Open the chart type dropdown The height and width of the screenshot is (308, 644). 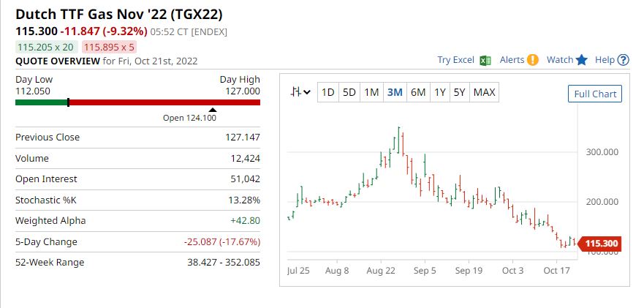[300, 92]
